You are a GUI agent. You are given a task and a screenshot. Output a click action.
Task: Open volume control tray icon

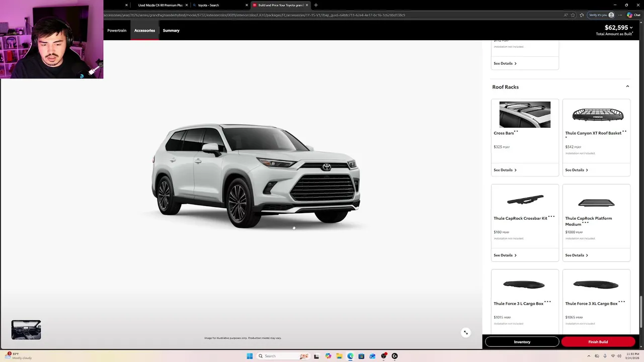click(x=619, y=356)
